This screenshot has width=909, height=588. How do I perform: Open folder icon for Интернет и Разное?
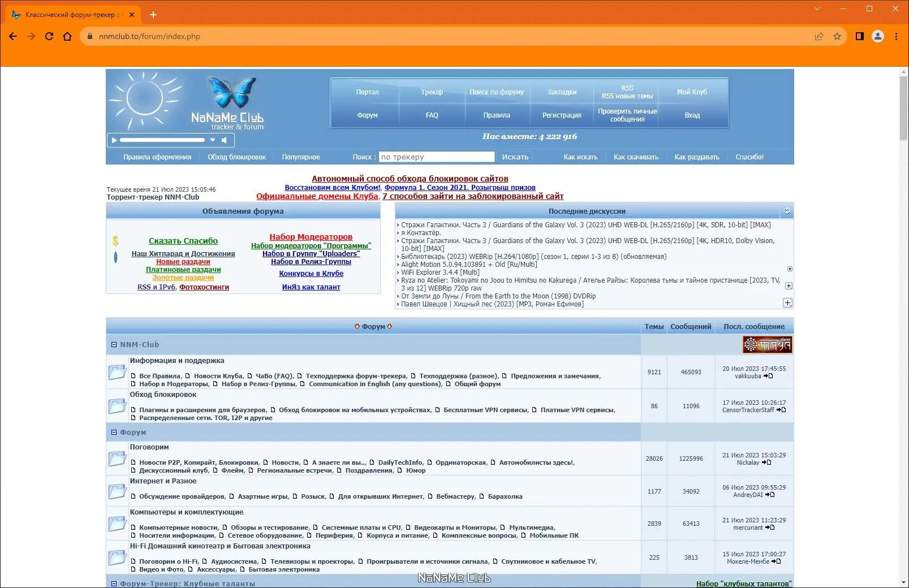pos(118,491)
